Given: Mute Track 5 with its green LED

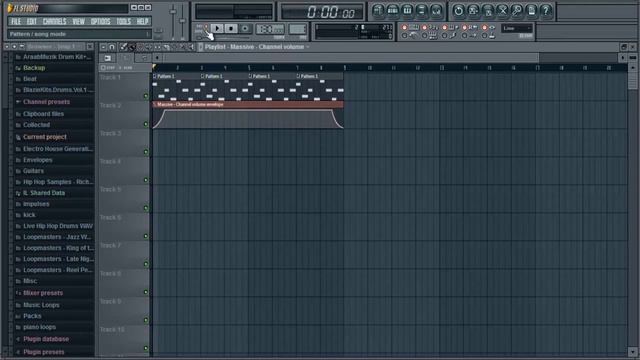Looking at the screenshot, I should click(x=146, y=208).
